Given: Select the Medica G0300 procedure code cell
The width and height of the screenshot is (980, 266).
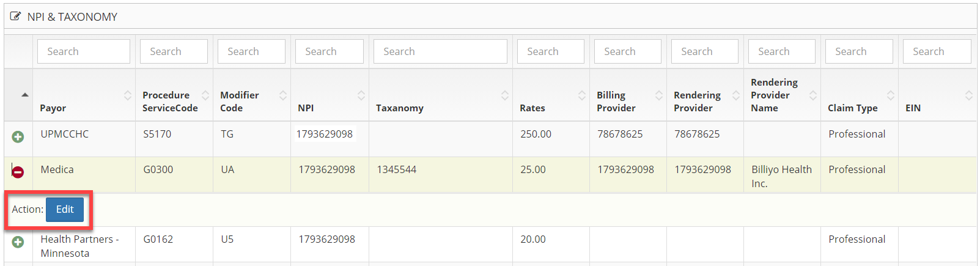Looking at the screenshot, I should click(158, 169).
